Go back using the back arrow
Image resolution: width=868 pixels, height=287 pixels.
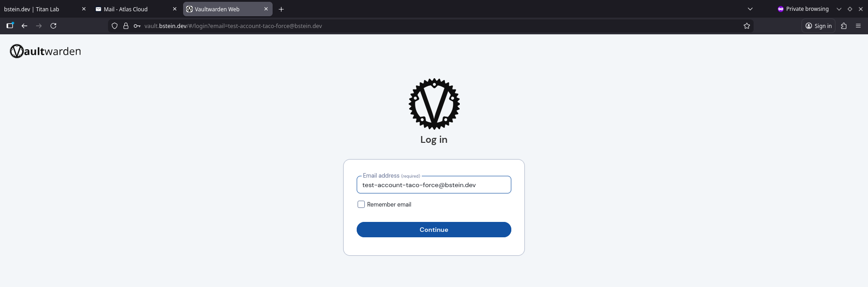point(24,26)
